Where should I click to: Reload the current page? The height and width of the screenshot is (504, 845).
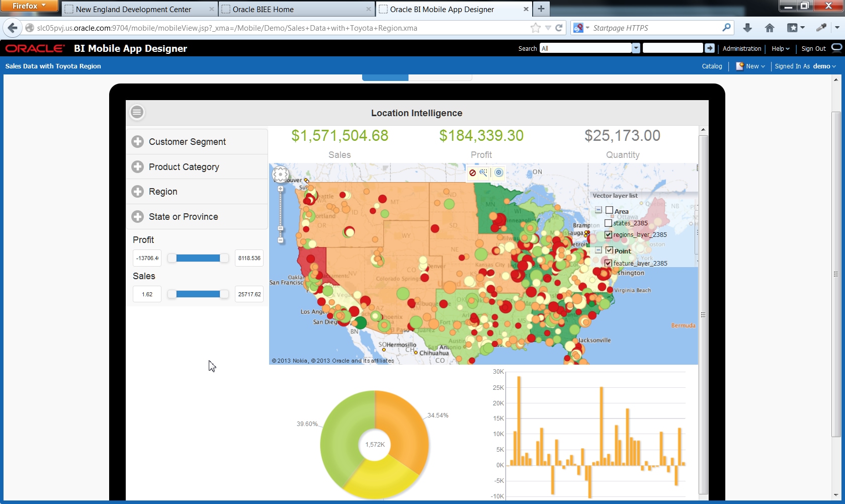point(559,28)
